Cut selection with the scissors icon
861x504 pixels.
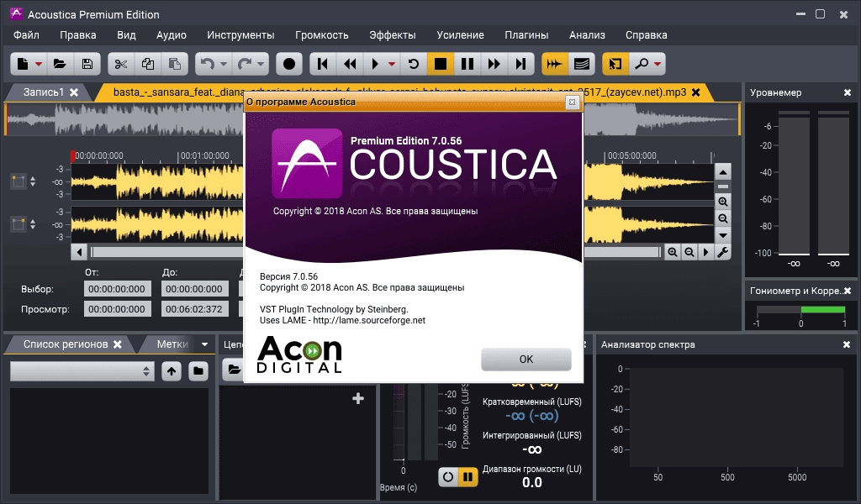pyautogui.click(x=121, y=64)
